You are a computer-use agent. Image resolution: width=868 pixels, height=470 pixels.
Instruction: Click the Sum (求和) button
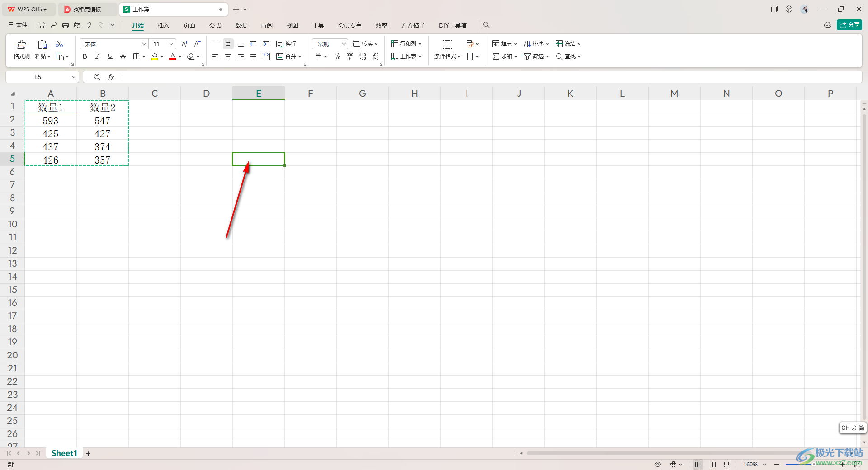505,56
